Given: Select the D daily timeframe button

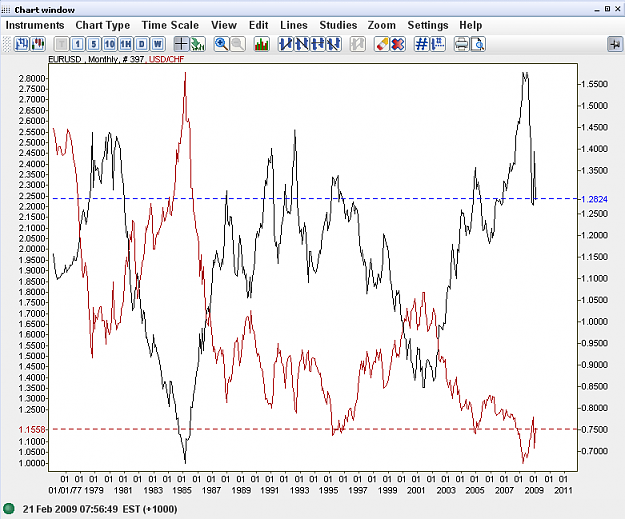Looking at the screenshot, I should pos(142,44).
